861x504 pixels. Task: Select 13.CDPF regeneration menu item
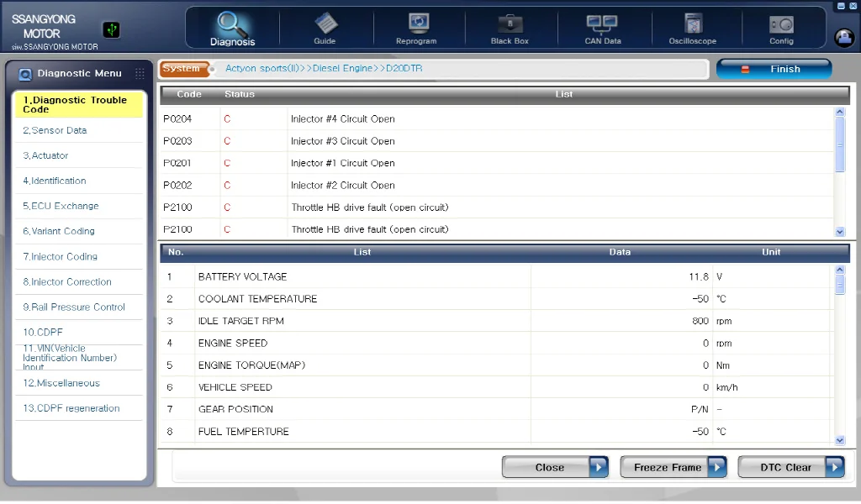[x=79, y=408]
